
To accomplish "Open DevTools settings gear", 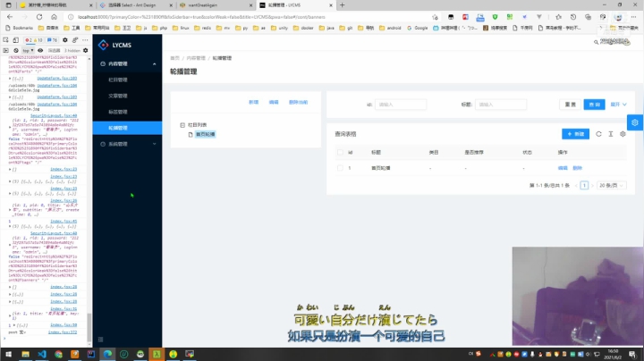I will click(x=65, y=40).
